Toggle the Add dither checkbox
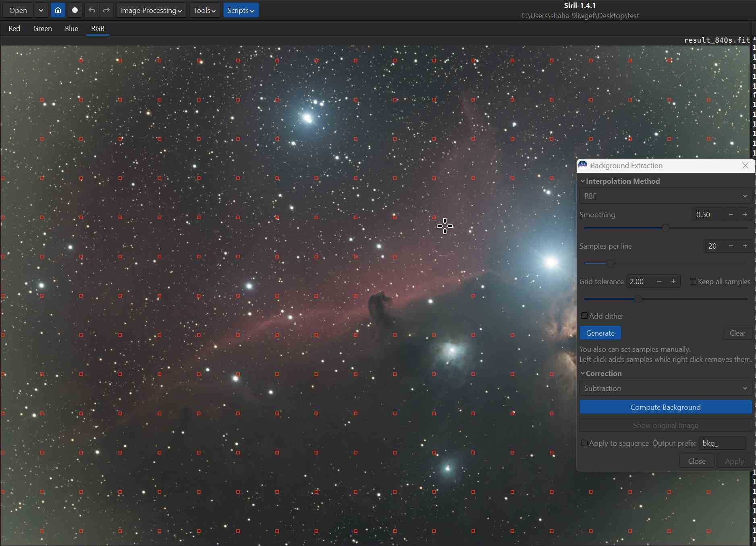Image resolution: width=756 pixels, height=546 pixels. pyautogui.click(x=584, y=316)
